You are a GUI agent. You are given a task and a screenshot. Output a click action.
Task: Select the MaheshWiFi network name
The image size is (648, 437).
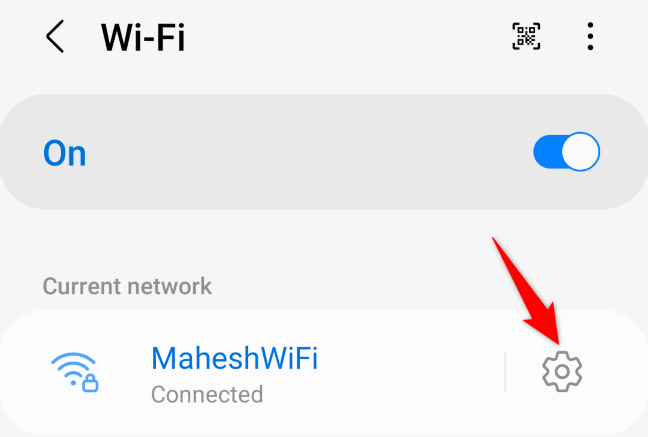click(234, 358)
